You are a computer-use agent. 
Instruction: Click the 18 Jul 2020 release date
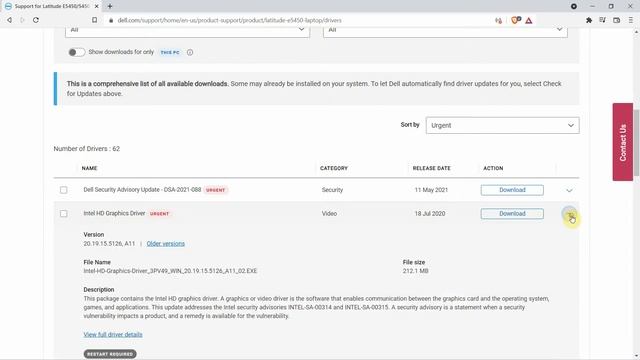pos(430,213)
